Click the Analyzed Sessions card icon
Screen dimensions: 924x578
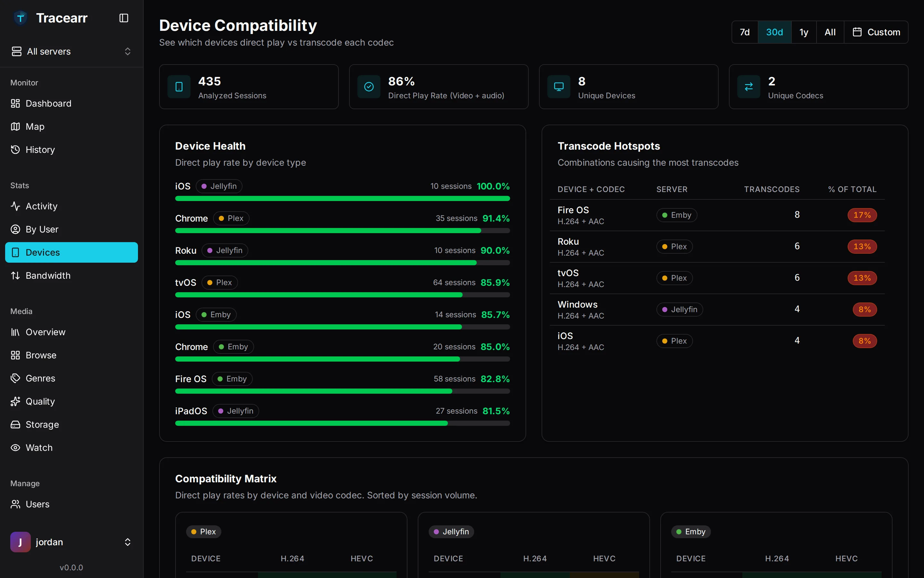coord(179,87)
